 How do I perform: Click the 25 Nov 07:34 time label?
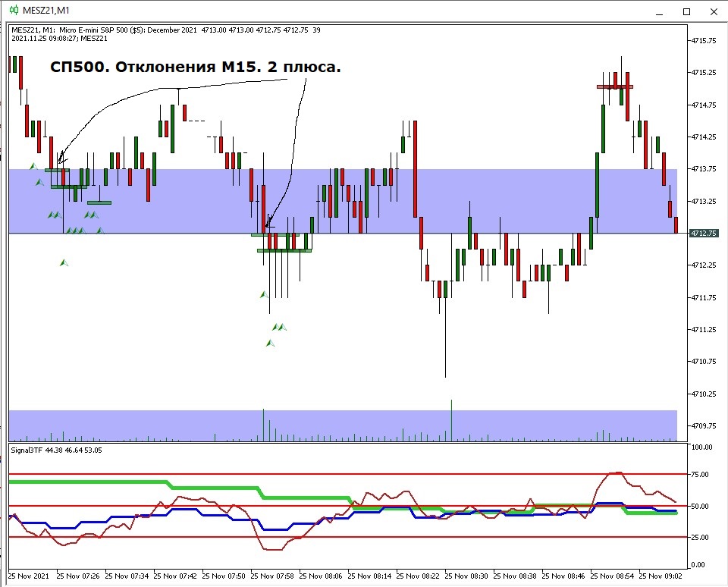click(x=127, y=576)
